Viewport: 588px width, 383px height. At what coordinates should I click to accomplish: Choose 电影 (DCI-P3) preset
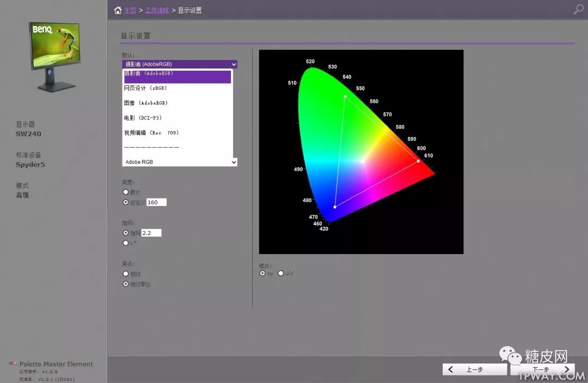point(143,118)
